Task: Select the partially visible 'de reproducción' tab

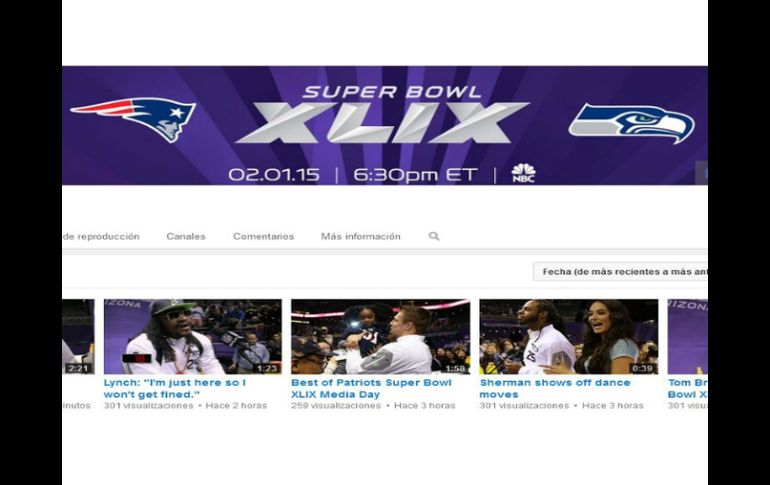Action: 101,237
